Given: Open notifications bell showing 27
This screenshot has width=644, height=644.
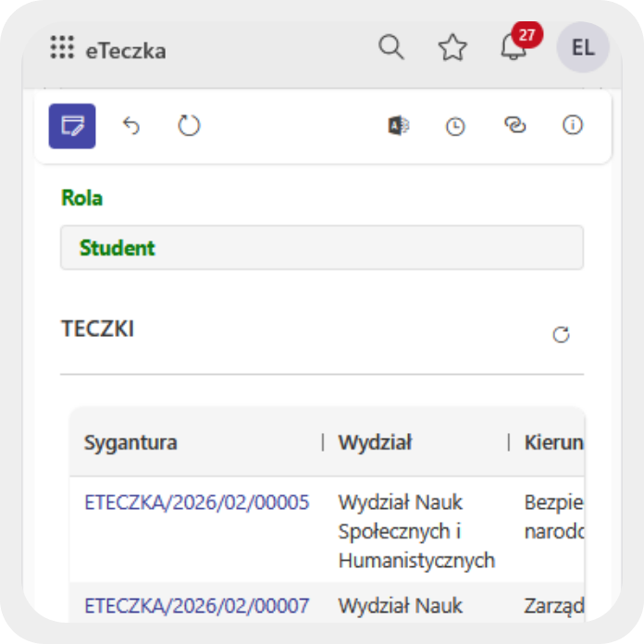Looking at the screenshot, I should coord(513,48).
